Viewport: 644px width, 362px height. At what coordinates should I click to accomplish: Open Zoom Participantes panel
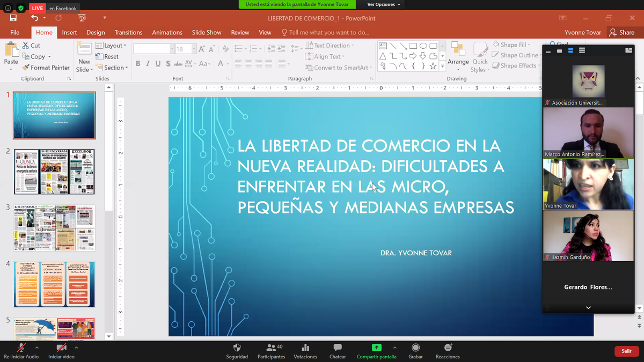[x=271, y=351]
